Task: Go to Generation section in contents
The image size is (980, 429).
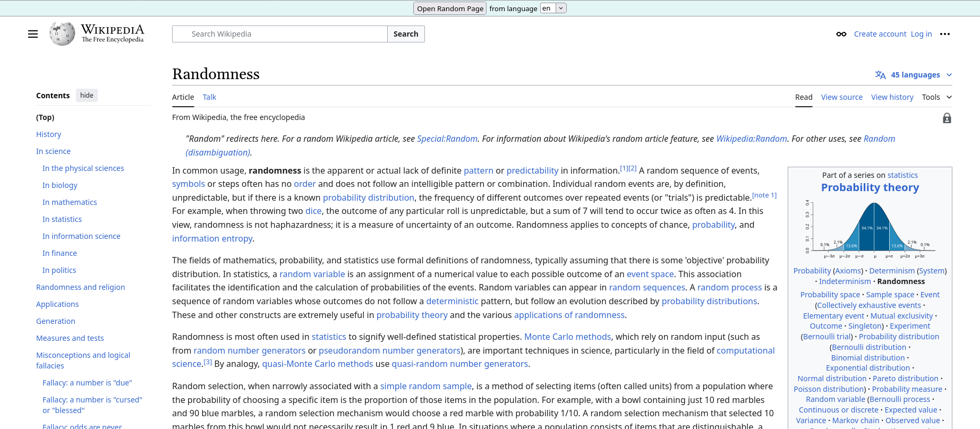Action: [x=56, y=321]
